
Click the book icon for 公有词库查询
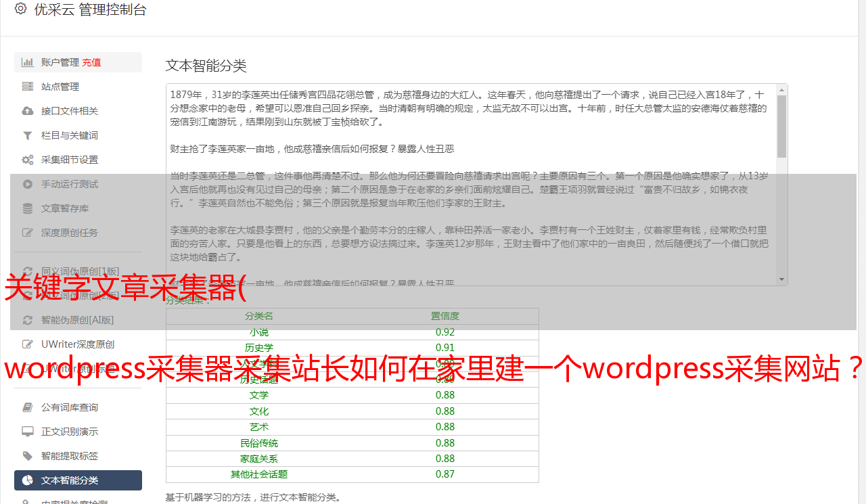[x=28, y=407]
